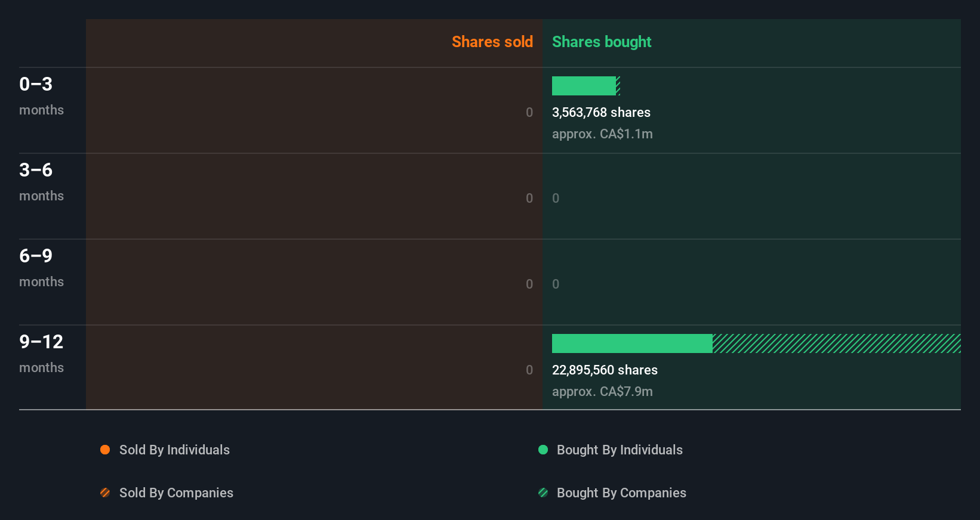980x520 pixels.
Task: Click the Shares bought column header
Action: coord(602,42)
